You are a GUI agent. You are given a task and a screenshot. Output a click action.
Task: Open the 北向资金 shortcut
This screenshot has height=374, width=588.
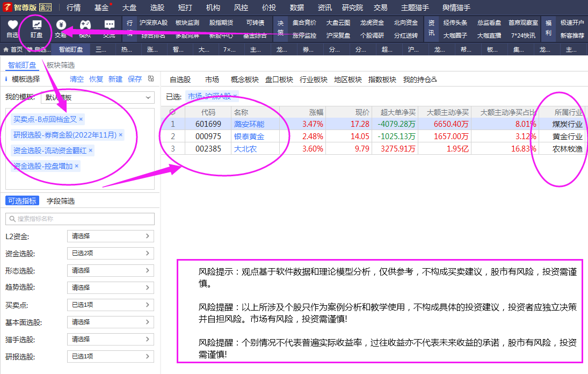(x=406, y=23)
